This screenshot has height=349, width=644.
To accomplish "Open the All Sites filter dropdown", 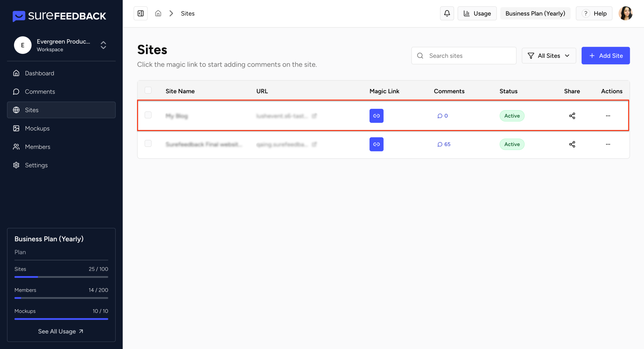I will 549,56.
